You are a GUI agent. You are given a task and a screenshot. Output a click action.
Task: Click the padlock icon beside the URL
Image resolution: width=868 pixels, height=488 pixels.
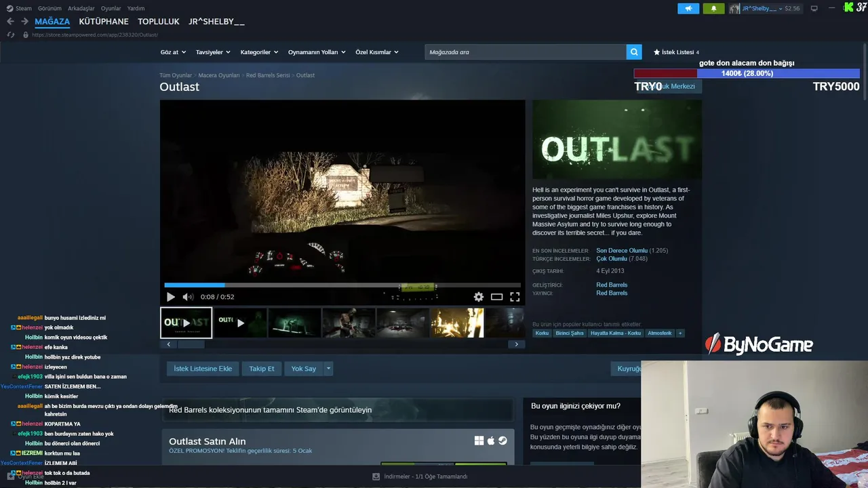[26, 35]
